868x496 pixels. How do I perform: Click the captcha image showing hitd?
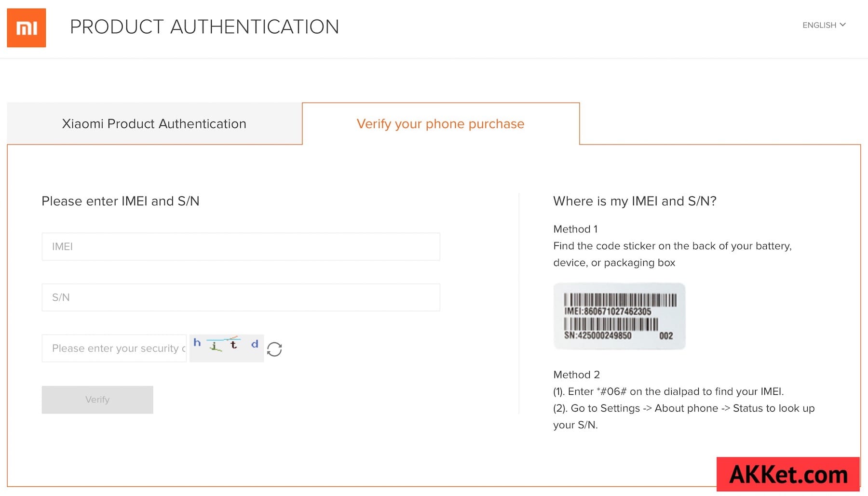tap(227, 348)
